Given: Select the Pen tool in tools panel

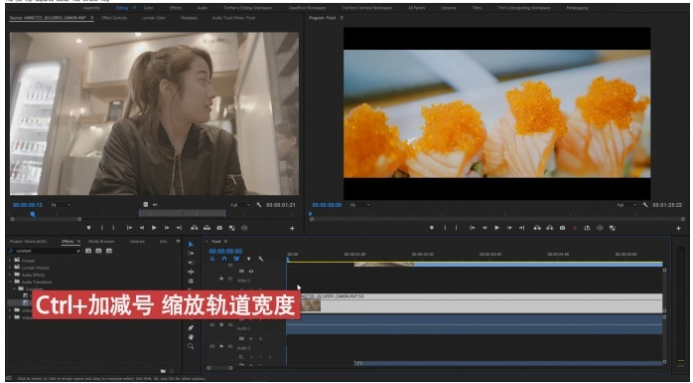Looking at the screenshot, I should [x=191, y=327].
